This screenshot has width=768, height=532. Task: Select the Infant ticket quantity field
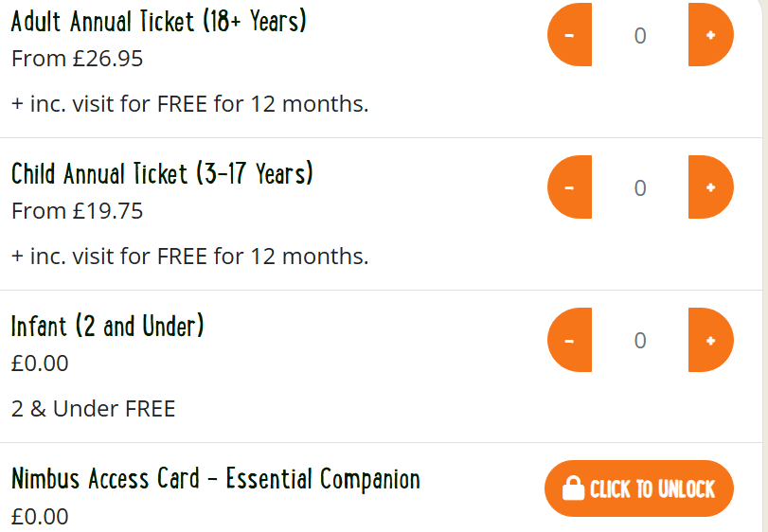(640, 341)
